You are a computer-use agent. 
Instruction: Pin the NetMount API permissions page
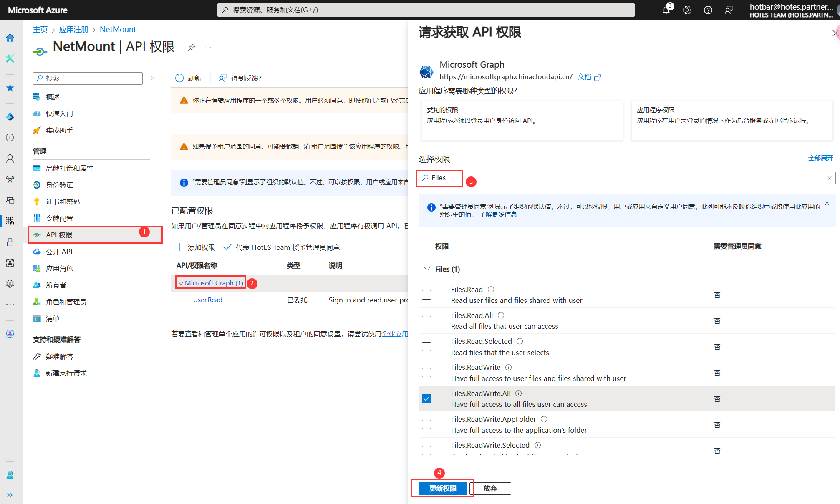(191, 47)
